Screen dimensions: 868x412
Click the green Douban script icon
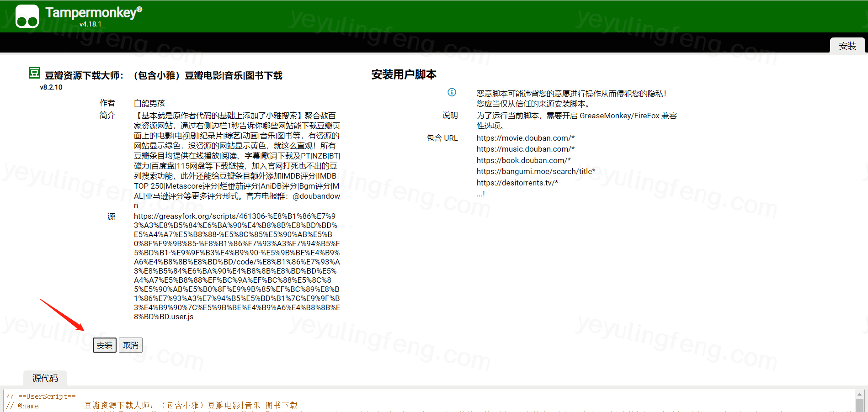[x=34, y=73]
